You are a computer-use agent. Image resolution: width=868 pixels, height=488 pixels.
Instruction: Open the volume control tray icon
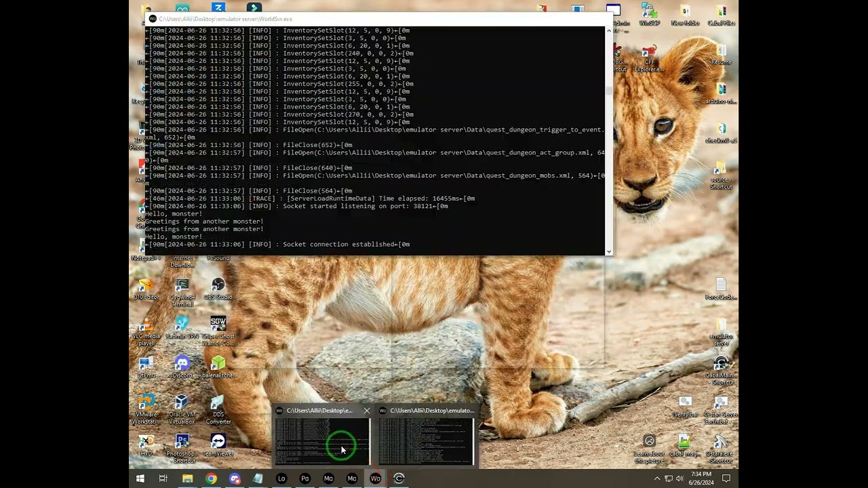coord(679,479)
